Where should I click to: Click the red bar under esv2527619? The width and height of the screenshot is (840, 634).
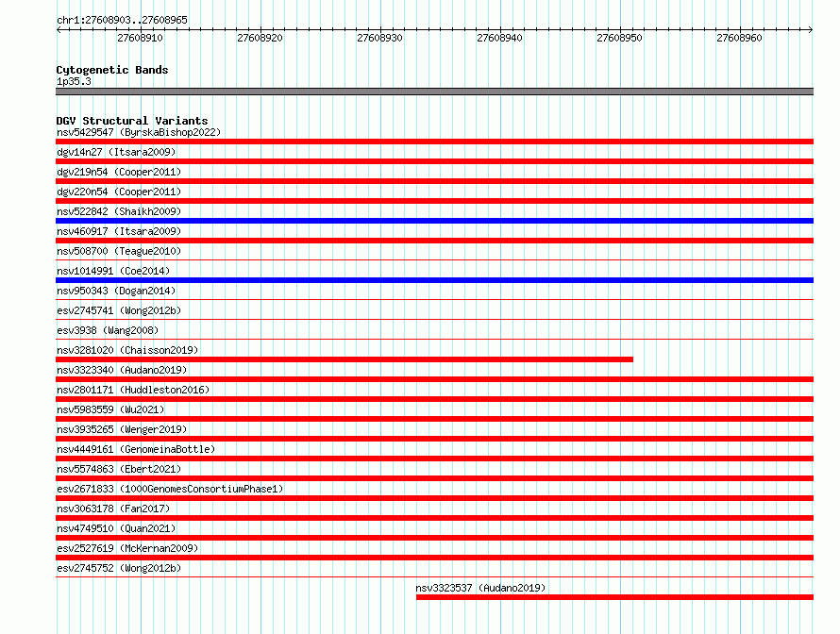[x=434, y=558]
